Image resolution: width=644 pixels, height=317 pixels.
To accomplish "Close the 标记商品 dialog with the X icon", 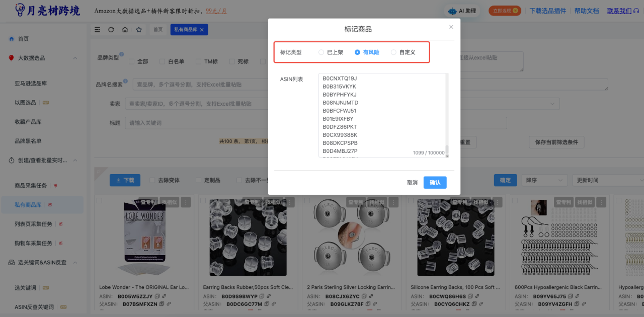I will point(451,27).
